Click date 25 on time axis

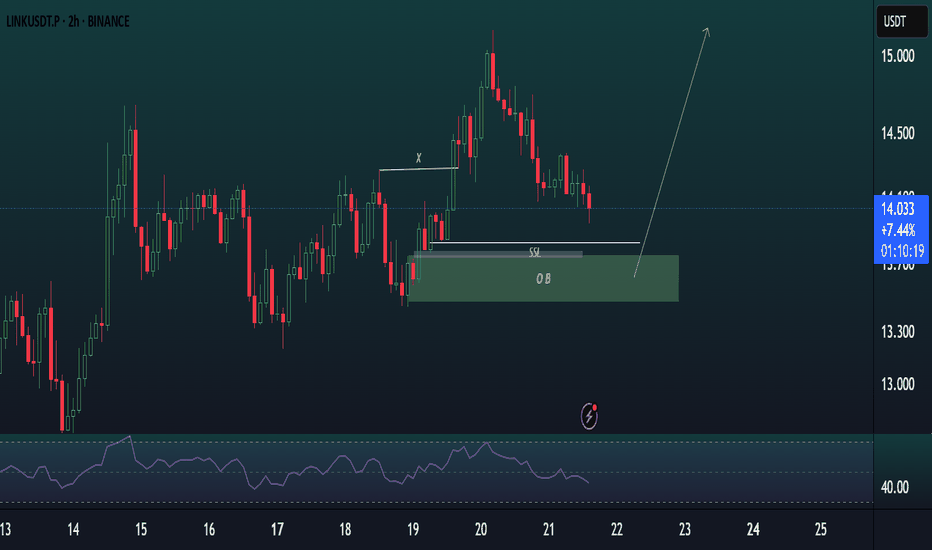(821, 529)
